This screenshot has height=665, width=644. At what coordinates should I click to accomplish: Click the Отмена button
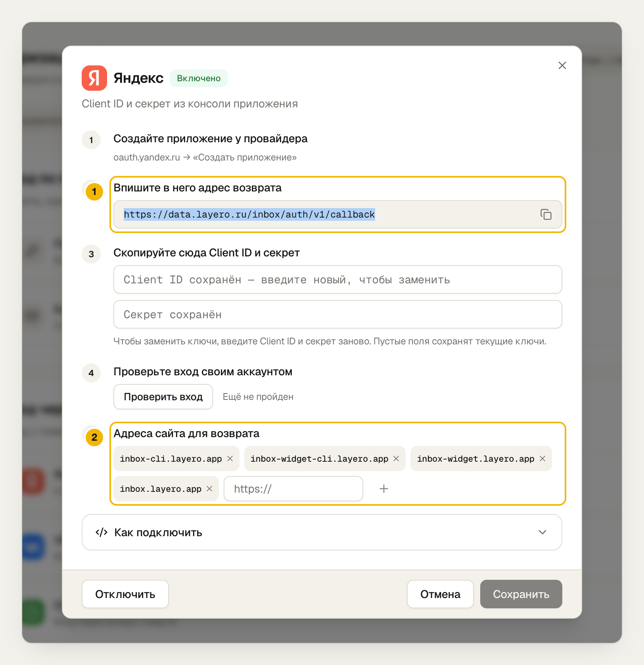point(440,594)
